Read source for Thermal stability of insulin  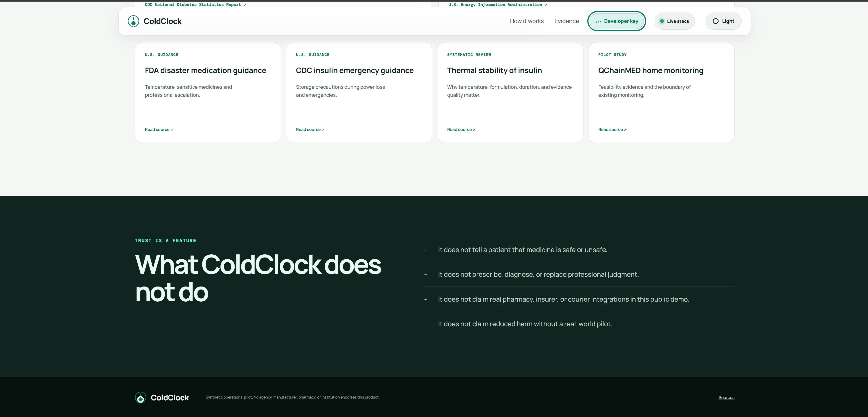coord(461,129)
